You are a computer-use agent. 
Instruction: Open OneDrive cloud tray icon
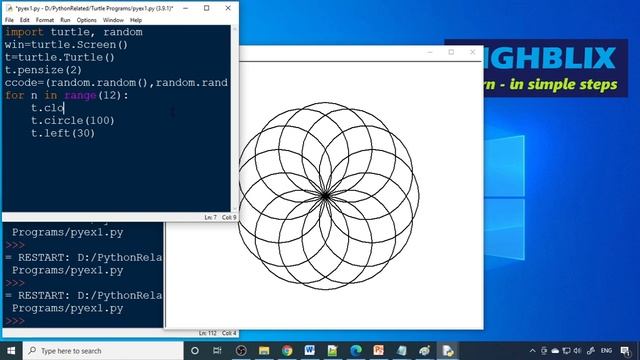pyautogui.click(x=555, y=351)
